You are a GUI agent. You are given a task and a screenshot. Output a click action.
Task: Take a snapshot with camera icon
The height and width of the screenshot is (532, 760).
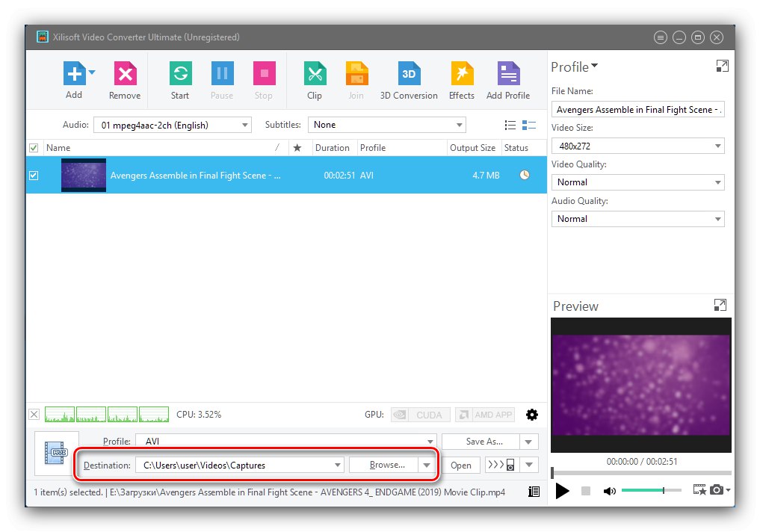717,490
